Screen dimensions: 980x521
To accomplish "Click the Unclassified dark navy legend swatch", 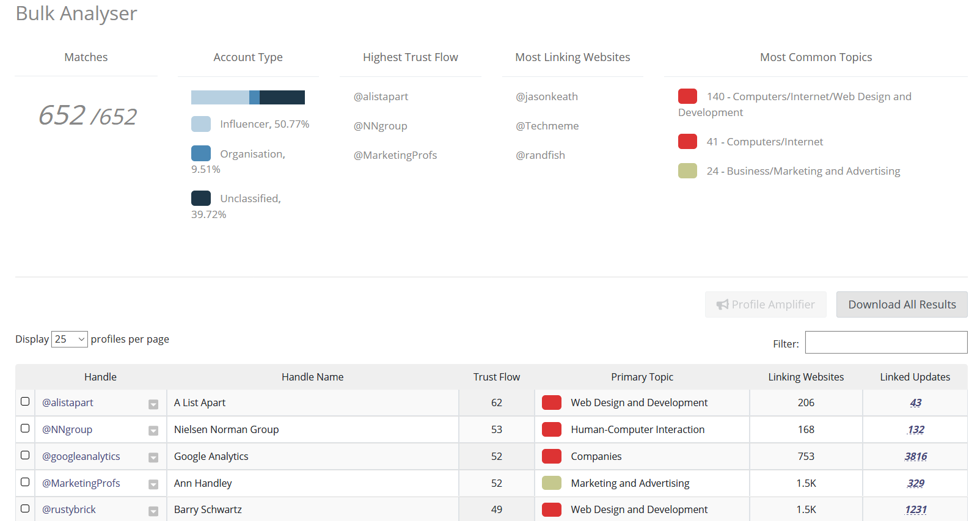I will pos(201,198).
